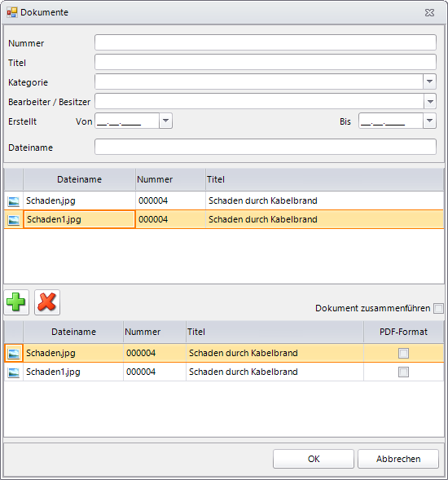Expand the Bearbeiter / Besitzer dropdown
The image size is (448, 480).
click(x=429, y=101)
